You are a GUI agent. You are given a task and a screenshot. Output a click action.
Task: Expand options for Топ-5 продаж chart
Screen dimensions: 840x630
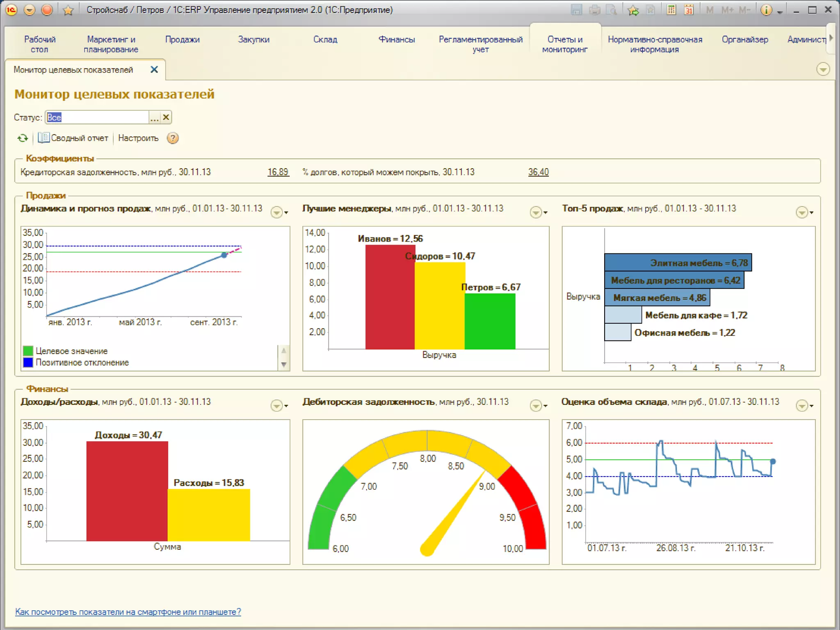coord(803,212)
